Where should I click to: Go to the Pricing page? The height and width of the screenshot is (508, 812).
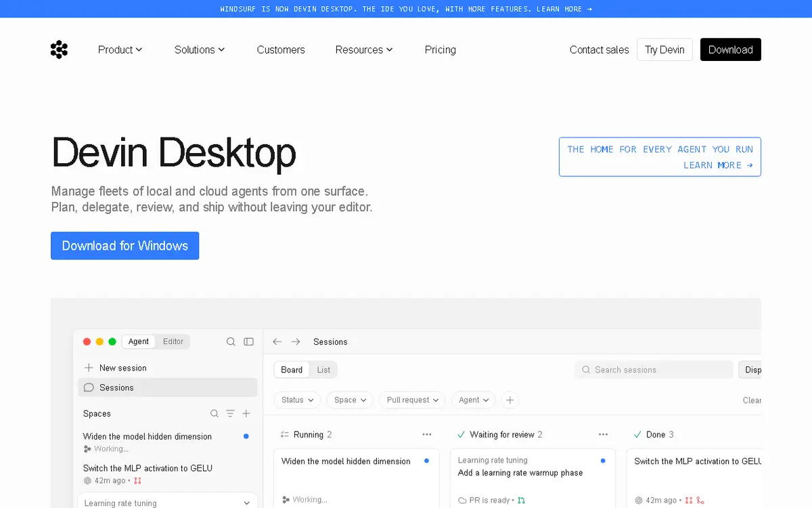[x=441, y=49]
